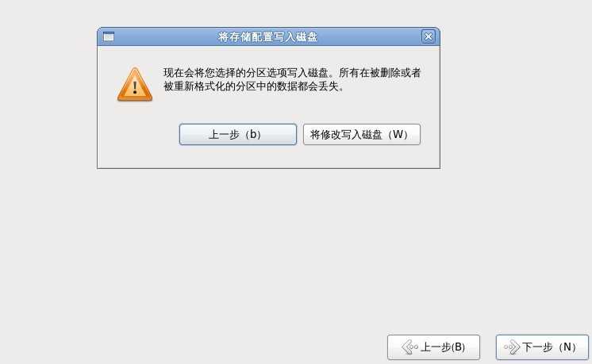
Task: Click the empty dialog area below the buttons
Action: [x=268, y=156]
